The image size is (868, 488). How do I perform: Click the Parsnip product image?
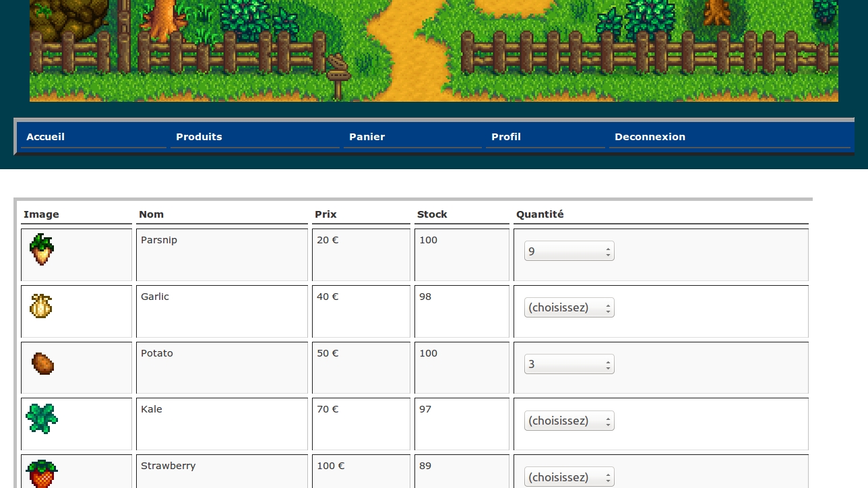coord(42,249)
